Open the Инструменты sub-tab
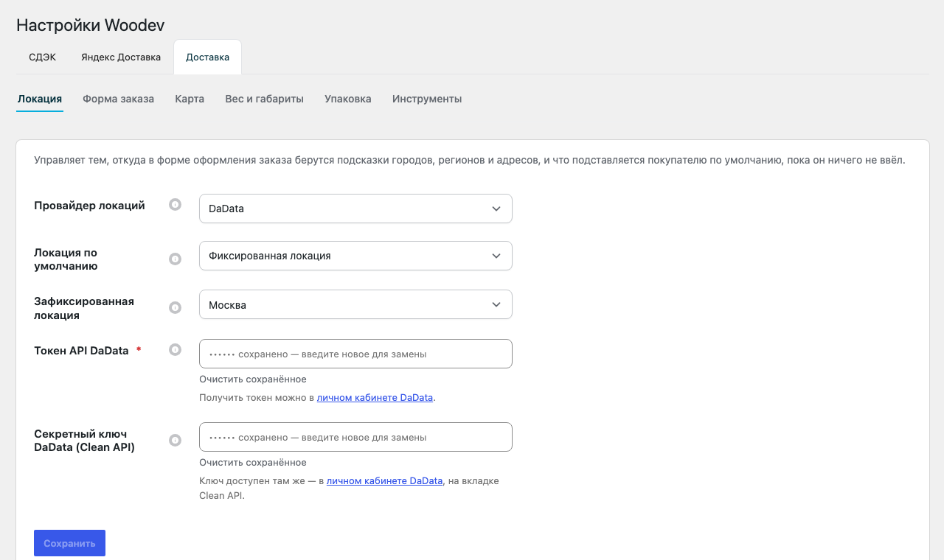The image size is (944, 560). click(427, 99)
